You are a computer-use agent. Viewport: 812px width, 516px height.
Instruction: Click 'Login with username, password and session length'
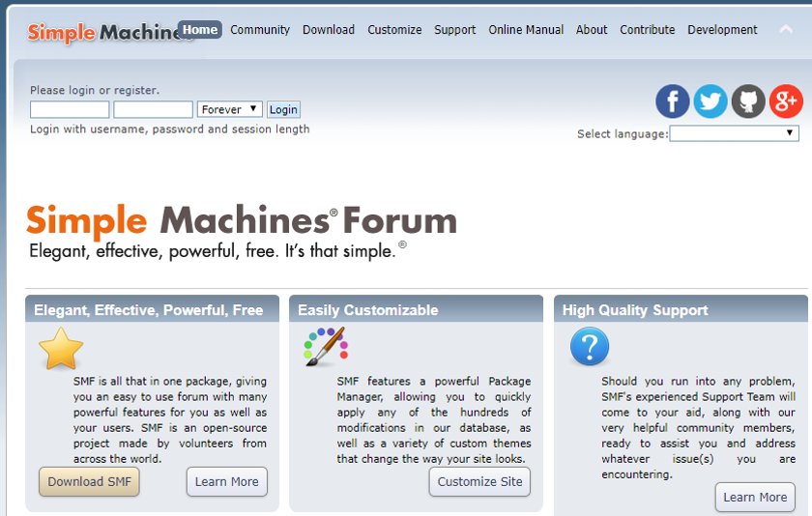(170, 129)
